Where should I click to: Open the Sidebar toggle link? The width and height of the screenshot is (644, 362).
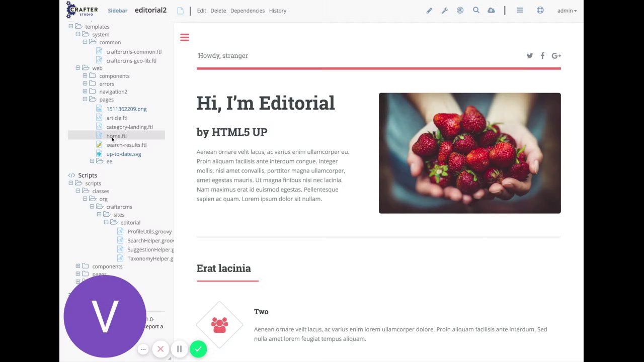[x=117, y=11]
